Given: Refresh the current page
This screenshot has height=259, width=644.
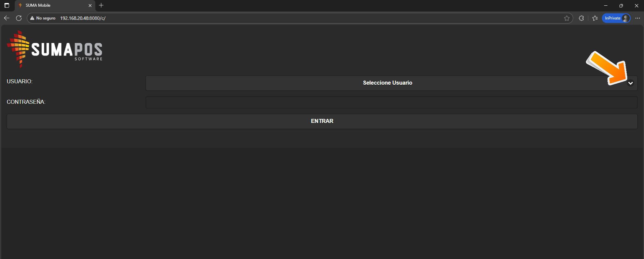Looking at the screenshot, I should (19, 18).
